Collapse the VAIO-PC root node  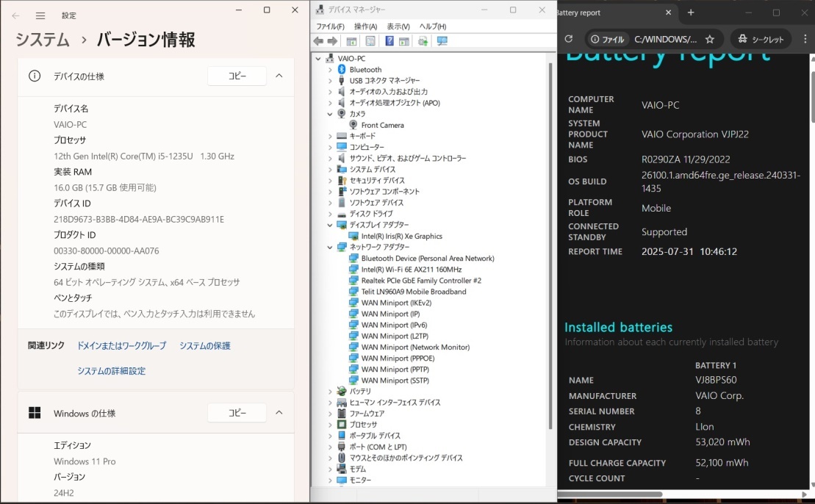coord(318,59)
